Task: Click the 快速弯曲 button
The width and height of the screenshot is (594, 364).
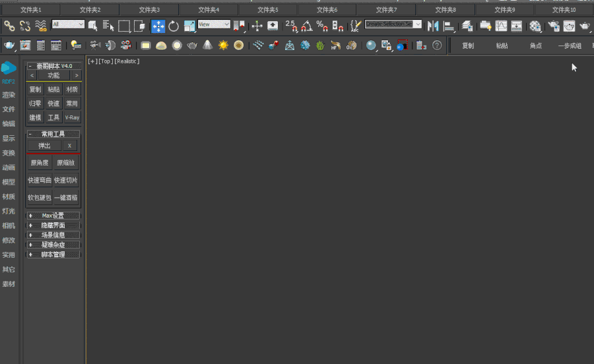Action: [x=40, y=180]
